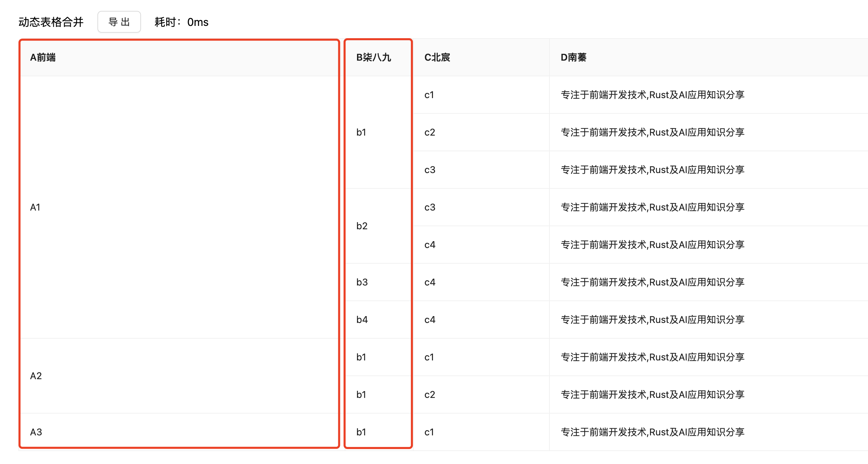
Task: Click the 导出 export button
Action: (x=119, y=22)
